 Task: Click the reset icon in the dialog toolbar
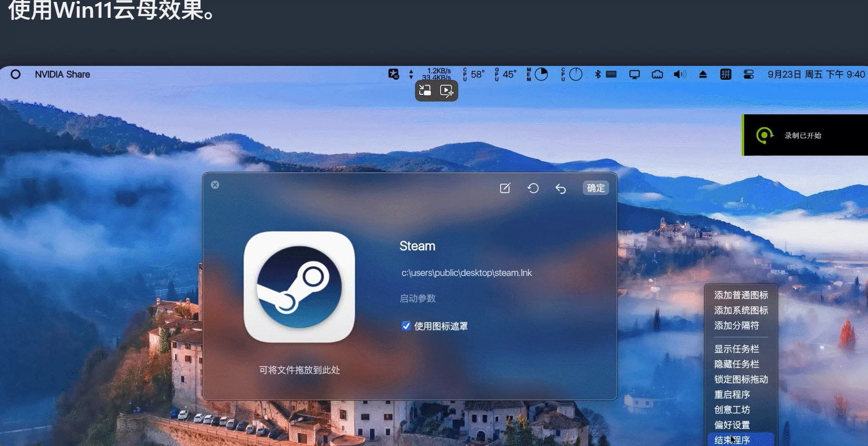[x=533, y=188]
